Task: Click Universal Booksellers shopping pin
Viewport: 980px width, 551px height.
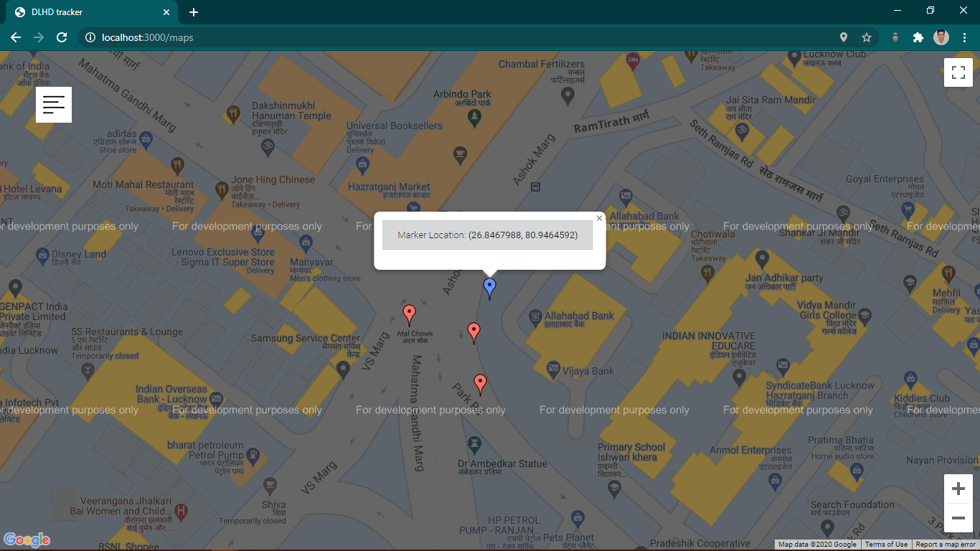Action: (x=363, y=166)
